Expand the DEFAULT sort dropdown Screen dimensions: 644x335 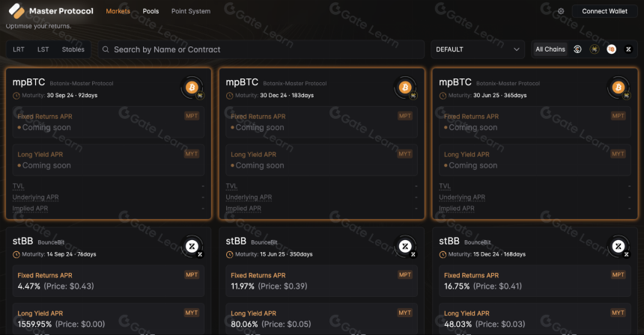coord(478,49)
